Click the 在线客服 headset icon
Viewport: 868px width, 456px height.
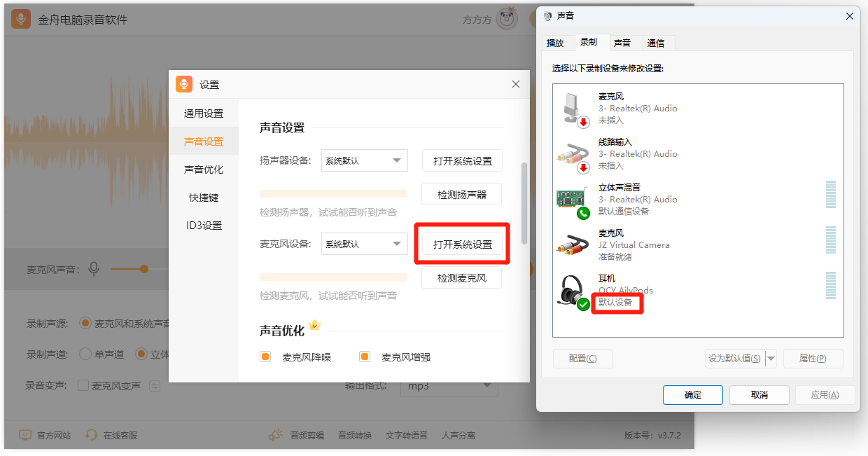(x=92, y=435)
